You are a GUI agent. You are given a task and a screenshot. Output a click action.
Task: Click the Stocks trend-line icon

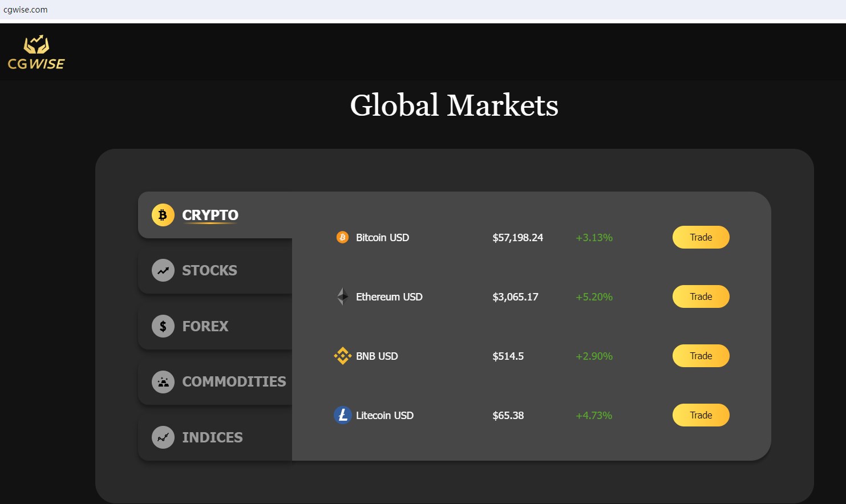[x=163, y=270]
